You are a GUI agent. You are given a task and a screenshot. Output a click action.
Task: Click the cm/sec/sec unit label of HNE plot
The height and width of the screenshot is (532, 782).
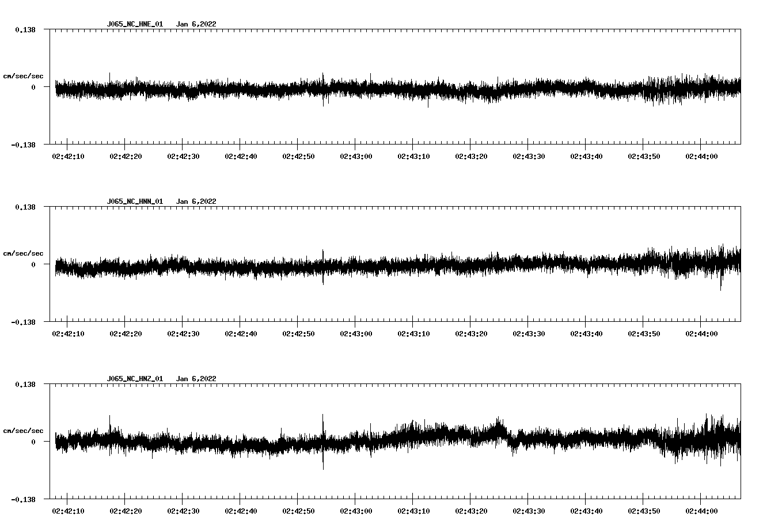[23, 76]
